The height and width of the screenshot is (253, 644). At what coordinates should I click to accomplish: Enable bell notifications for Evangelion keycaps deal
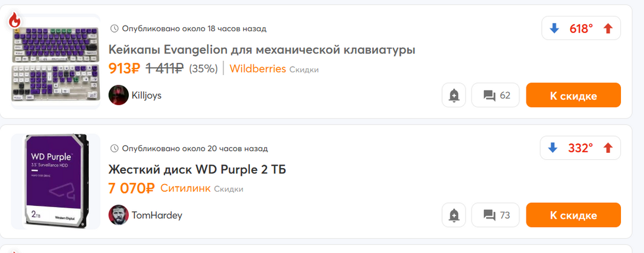pos(454,96)
